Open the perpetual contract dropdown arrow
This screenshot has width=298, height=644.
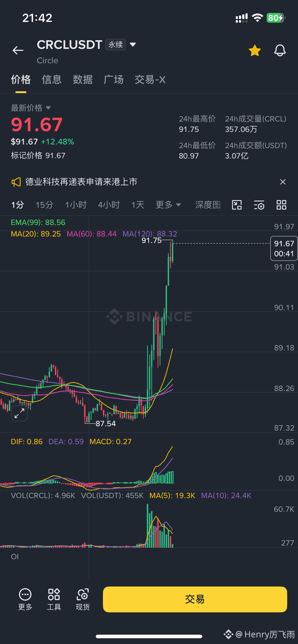click(133, 45)
